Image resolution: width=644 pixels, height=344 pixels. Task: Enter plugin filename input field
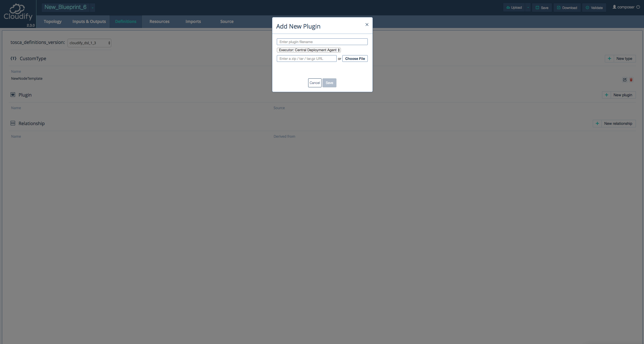(x=322, y=42)
